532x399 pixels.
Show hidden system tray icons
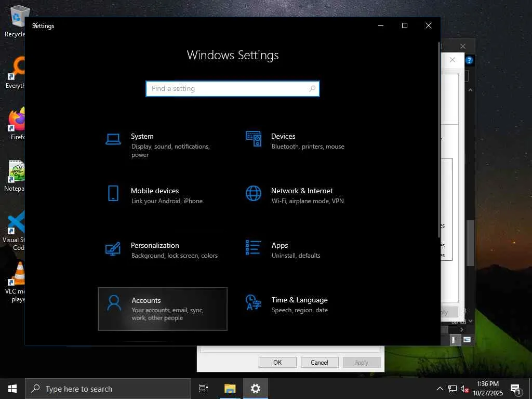pyautogui.click(x=440, y=389)
